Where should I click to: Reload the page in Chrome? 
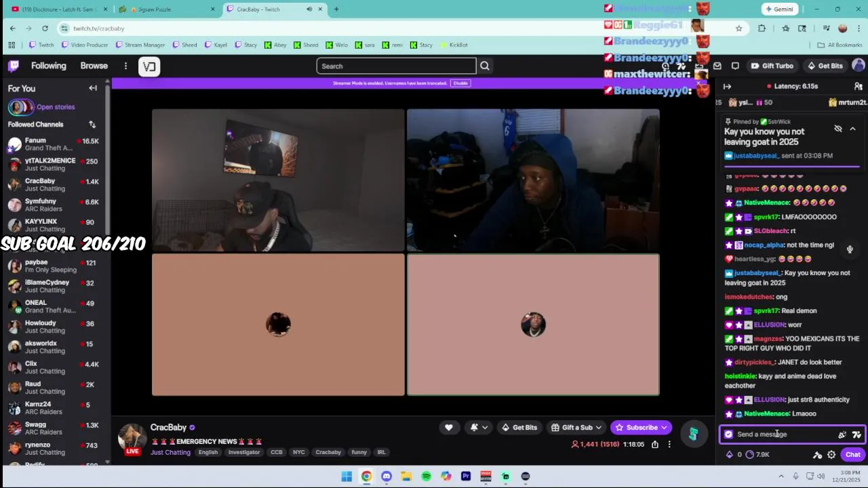point(45,28)
